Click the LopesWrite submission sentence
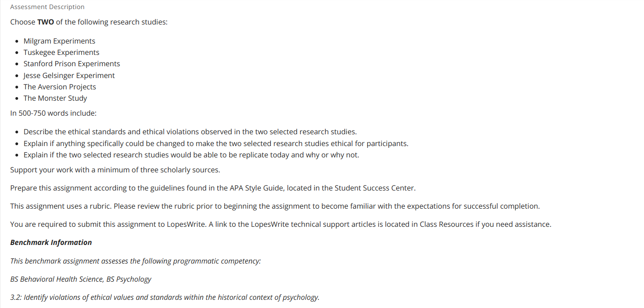The width and height of the screenshot is (644, 308). point(281,224)
